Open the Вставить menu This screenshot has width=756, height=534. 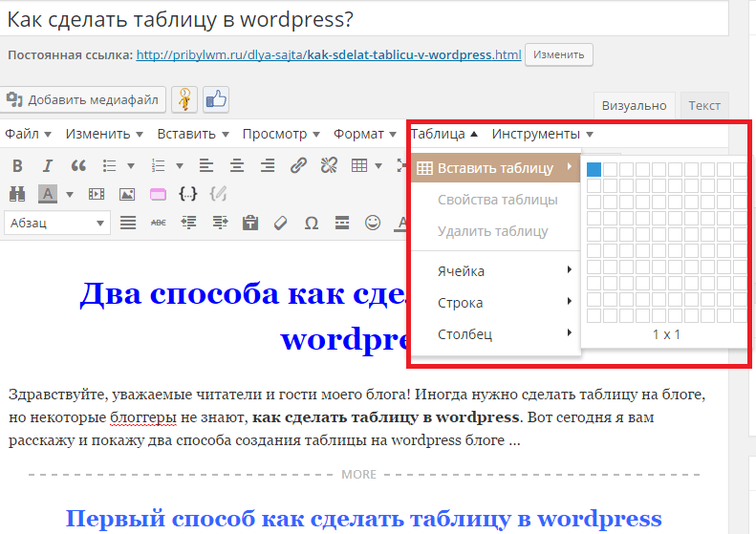pyautogui.click(x=193, y=134)
